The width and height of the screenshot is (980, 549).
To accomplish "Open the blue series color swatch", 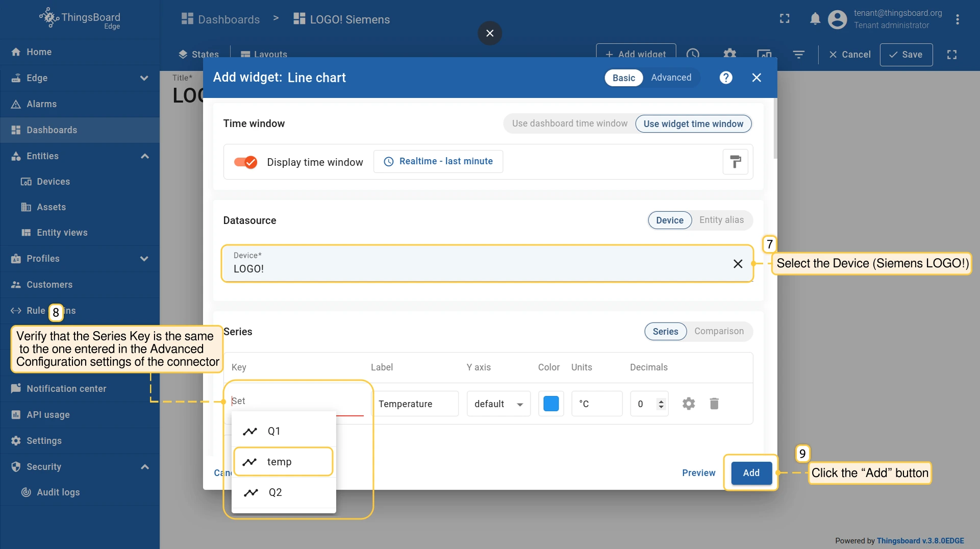I will (x=551, y=404).
